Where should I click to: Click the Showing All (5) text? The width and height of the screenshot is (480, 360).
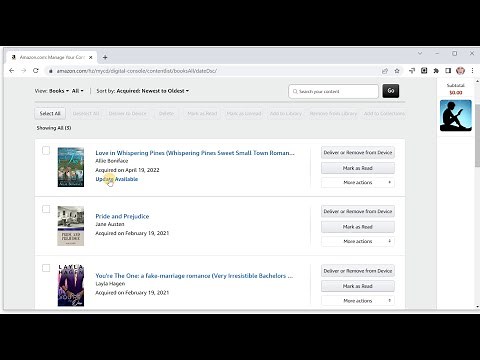[x=54, y=128]
